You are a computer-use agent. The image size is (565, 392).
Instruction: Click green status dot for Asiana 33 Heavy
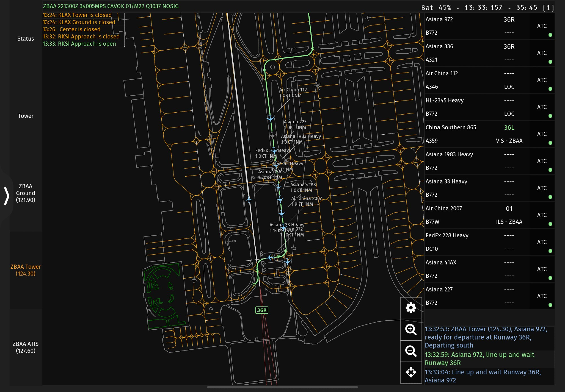tap(550, 197)
